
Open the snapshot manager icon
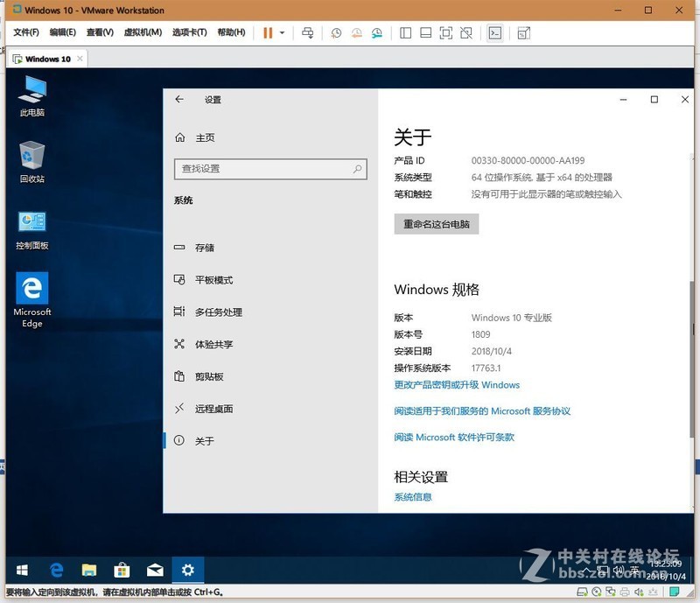coord(375,33)
